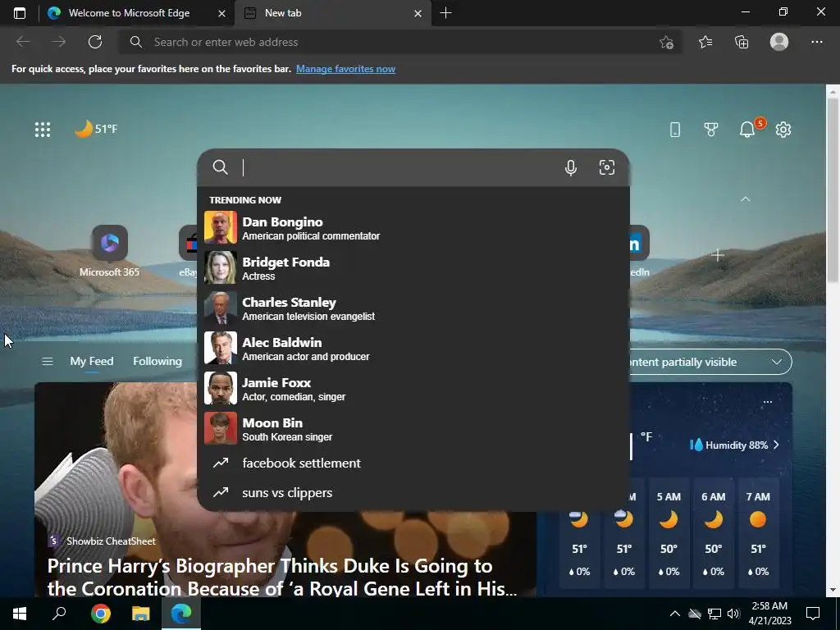Click the search magnifier in search box
The image size is (840, 630).
coord(220,167)
